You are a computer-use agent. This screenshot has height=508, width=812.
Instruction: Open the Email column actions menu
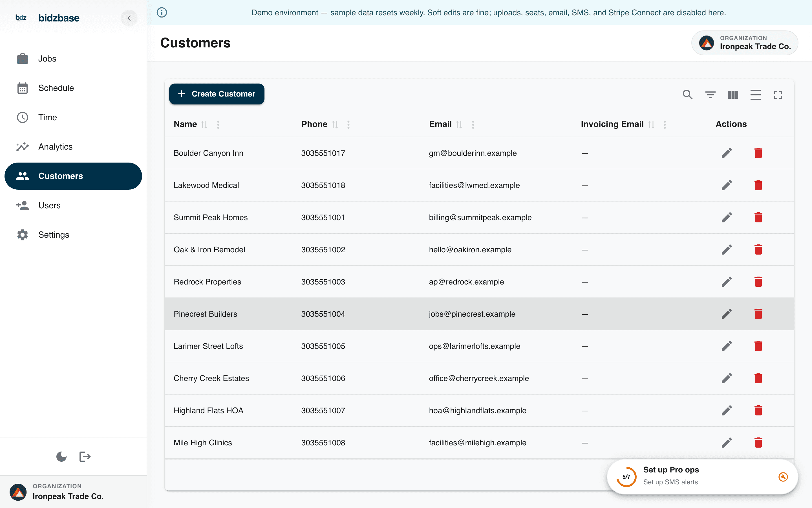coord(473,125)
